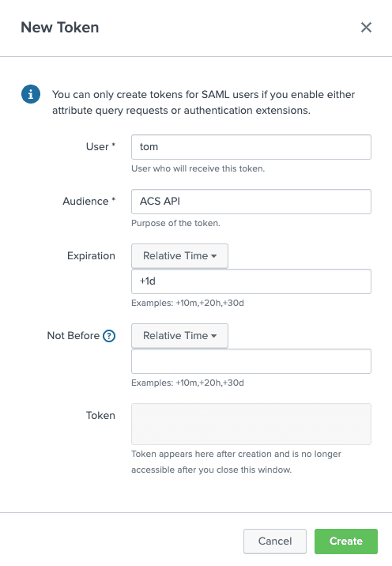Expand the Not Before Relative Time dropdown
Screen dimensions: 392x566
(x=179, y=336)
